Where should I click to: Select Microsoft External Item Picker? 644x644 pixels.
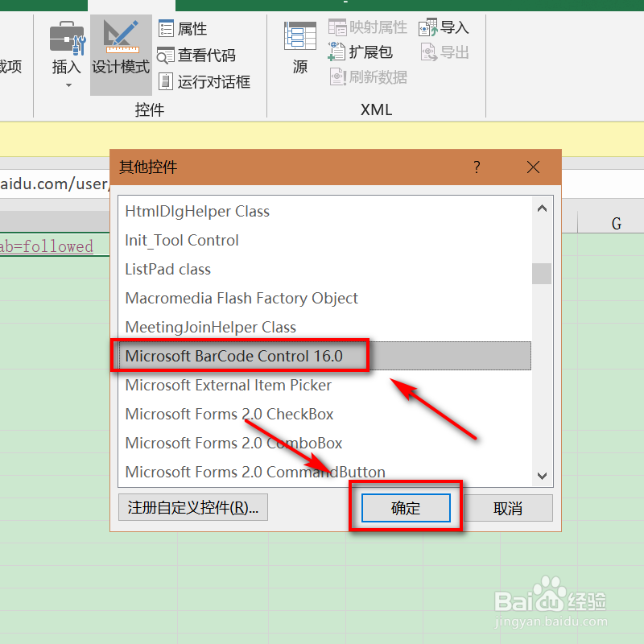(324, 385)
